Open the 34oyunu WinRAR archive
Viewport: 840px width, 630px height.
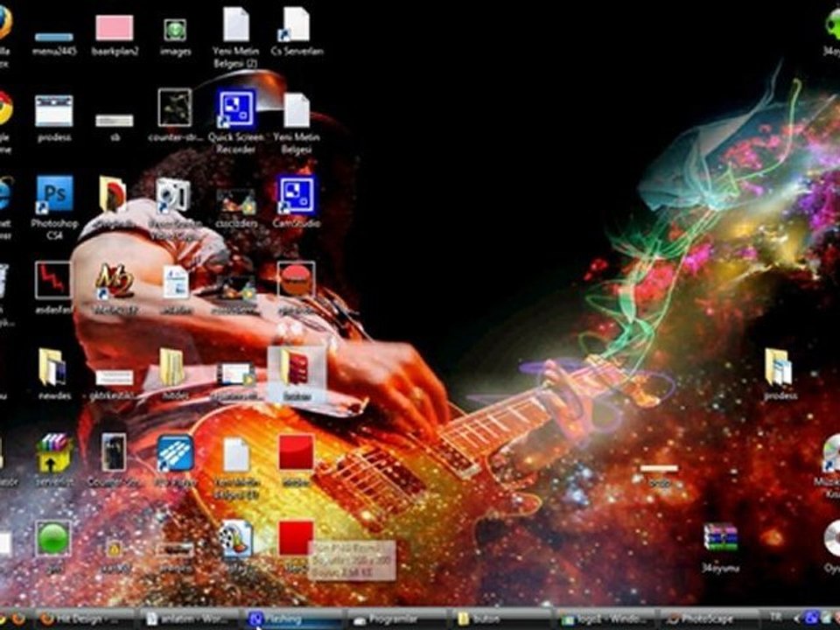(720, 538)
